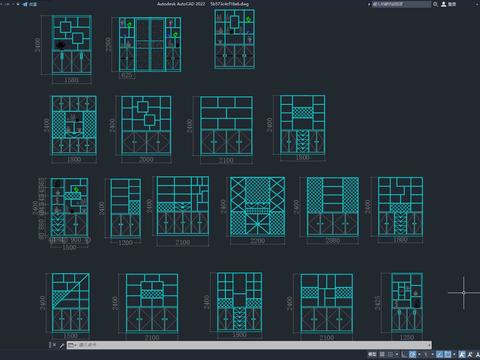This screenshot has height=360, width=480.
Task: Click the search magnifier icon in title bar
Action: [x=435, y=4]
